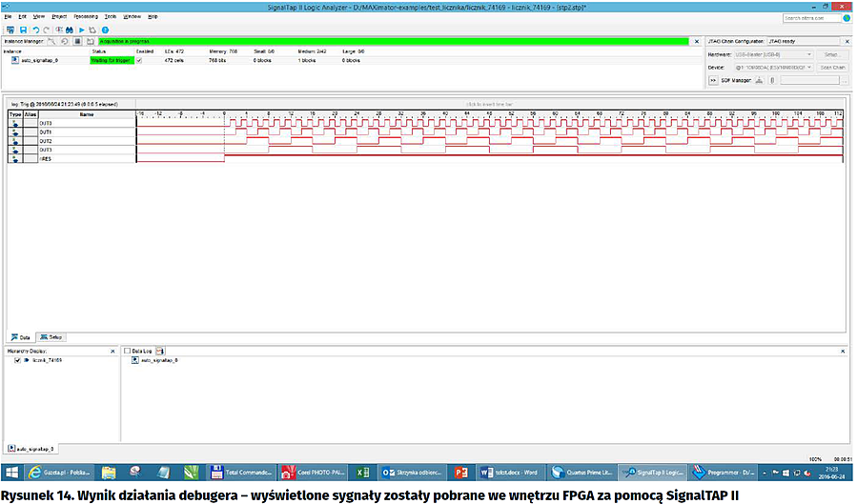857x504 pixels.
Task: Click the SOF Manager program device icon
Action: tap(759, 80)
